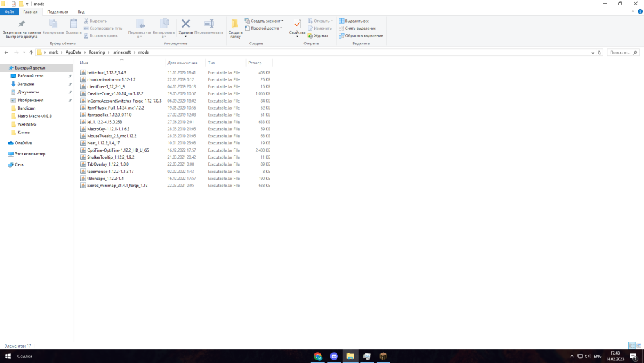Open Discord from the taskbar

334,357
